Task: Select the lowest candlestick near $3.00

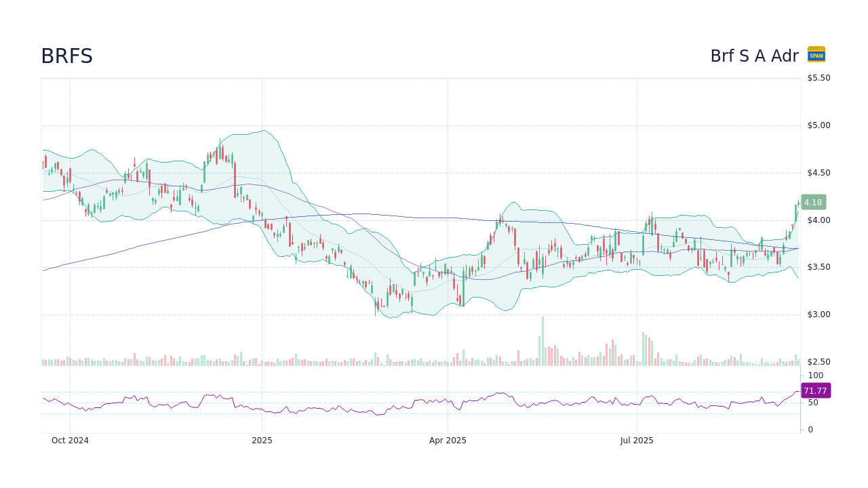Action: pyautogui.click(x=376, y=306)
